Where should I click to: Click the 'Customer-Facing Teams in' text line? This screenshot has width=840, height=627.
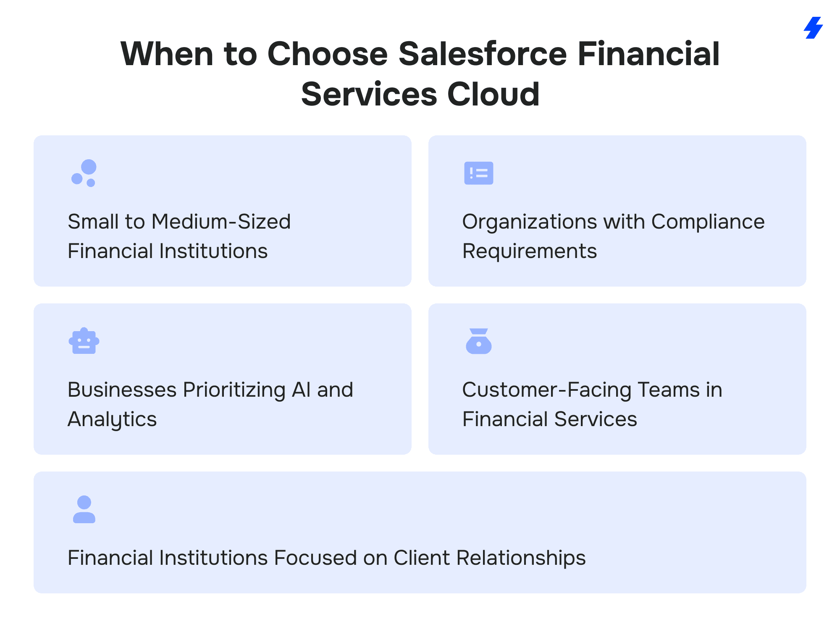[592, 390]
